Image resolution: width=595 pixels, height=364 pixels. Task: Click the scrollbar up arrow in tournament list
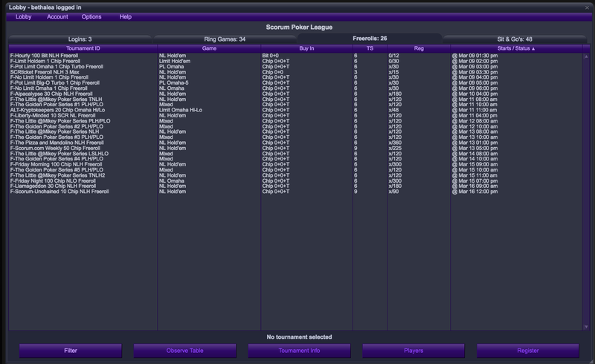tap(586, 56)
